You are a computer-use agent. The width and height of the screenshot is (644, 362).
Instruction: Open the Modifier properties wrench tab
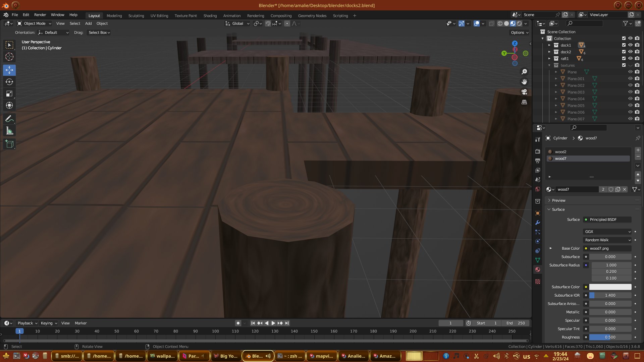pyautogui.click(x=538, y=223)
